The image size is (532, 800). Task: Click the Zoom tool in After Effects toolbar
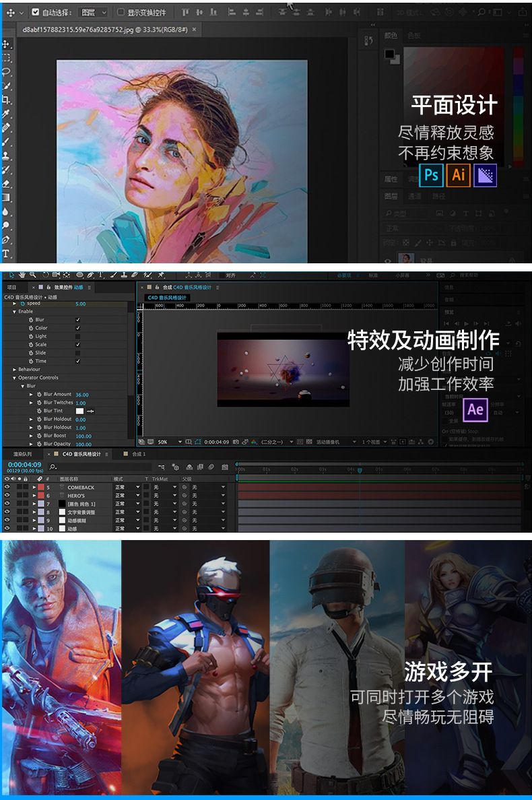[x=33, y=275]
